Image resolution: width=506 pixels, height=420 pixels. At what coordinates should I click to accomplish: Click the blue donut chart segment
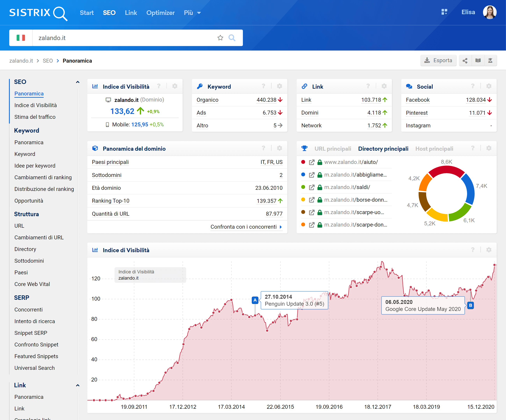tap(469, 189)
